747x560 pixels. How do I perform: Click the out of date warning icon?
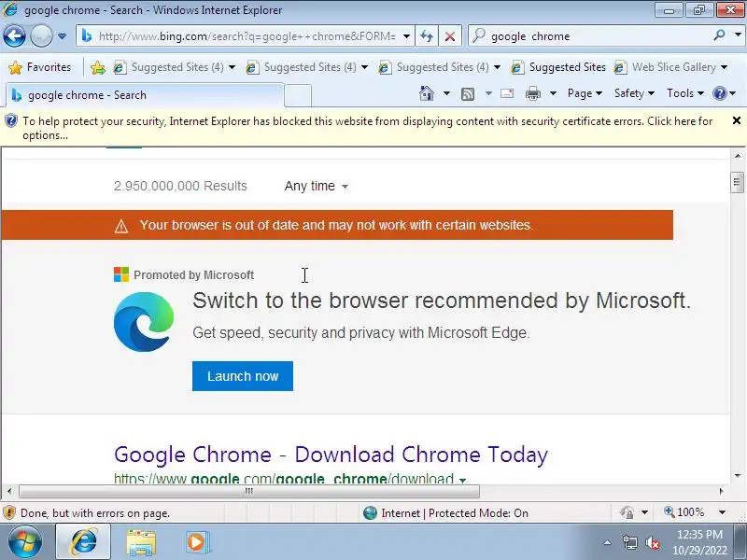121,226
